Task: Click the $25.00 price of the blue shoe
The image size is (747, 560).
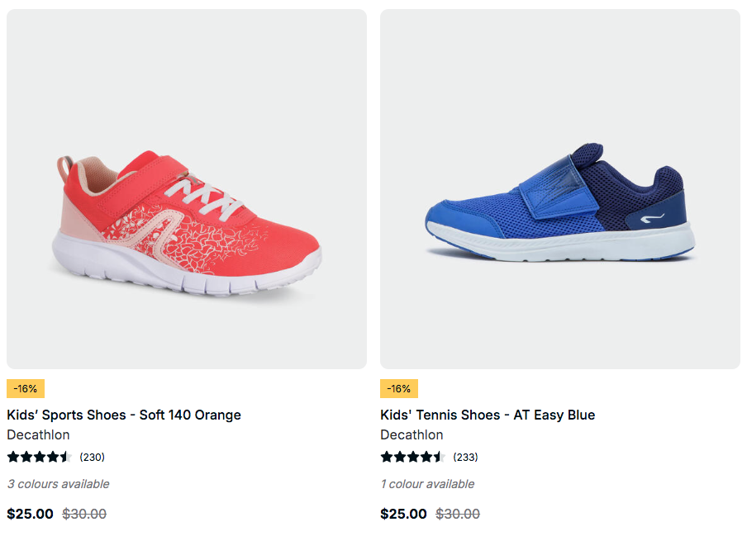Action: click(x=403, y=514)
